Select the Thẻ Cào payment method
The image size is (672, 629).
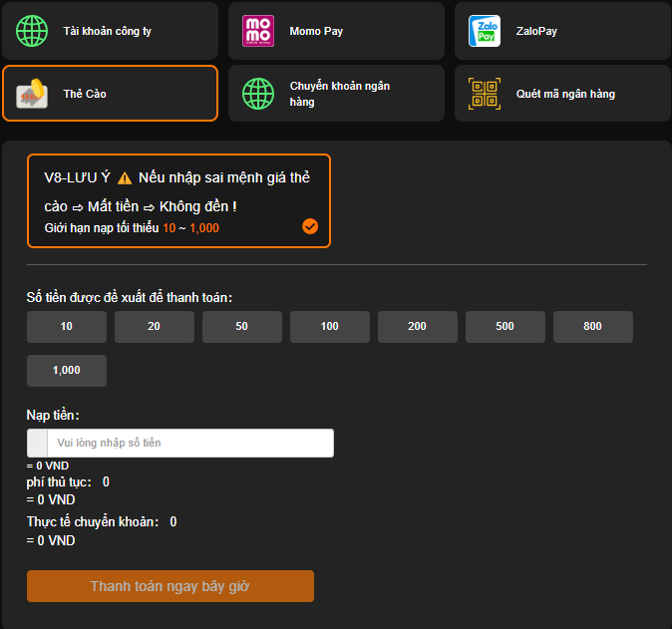click(x=110, y=94)
